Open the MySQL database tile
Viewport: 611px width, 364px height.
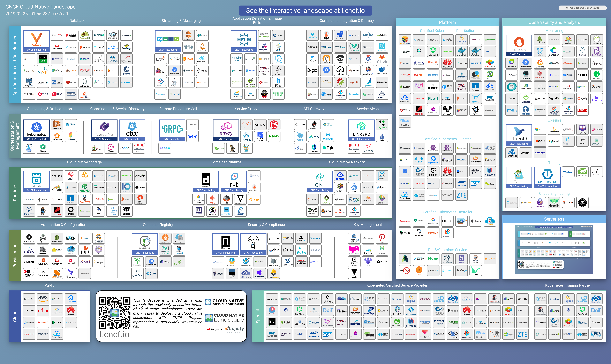[x=43, y=71]
